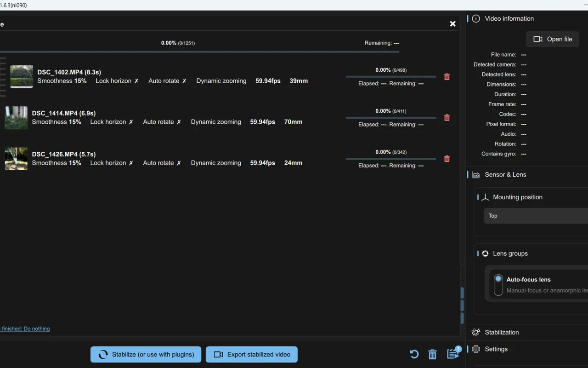Click the reset queue circular arrow icon
This screenshot has width=588, height=368.
point(414,354)
